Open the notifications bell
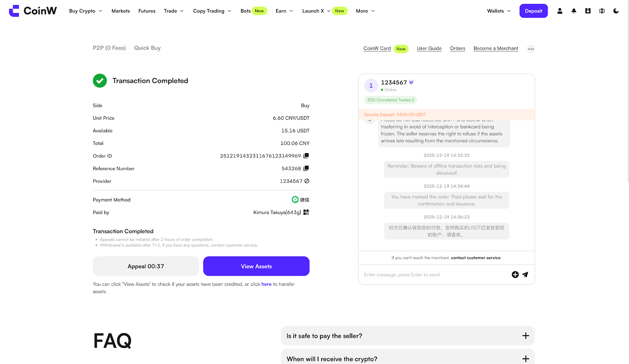629x364 pixels. (x=574, y=11)
